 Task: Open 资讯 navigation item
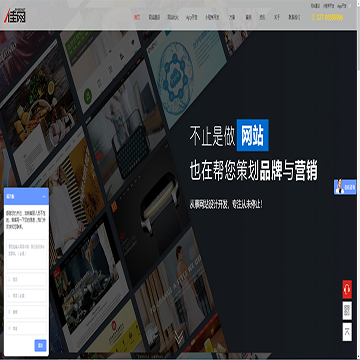point(262,17)
